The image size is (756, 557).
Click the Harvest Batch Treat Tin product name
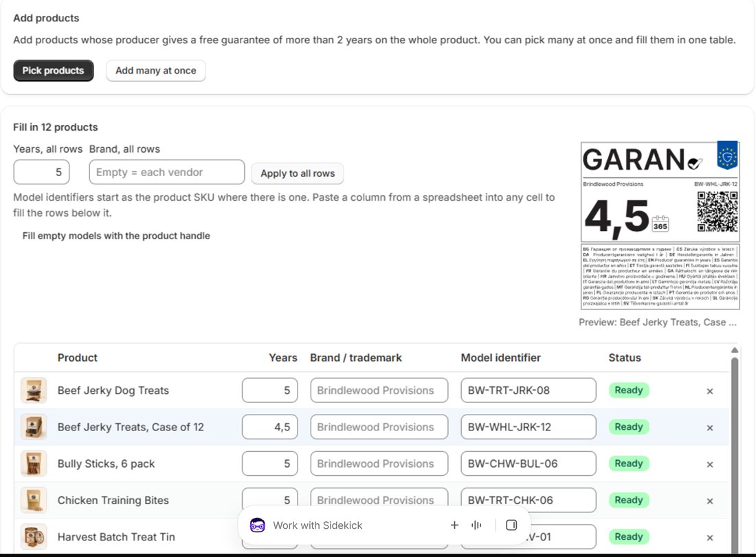pyautogui.click(x=116, y=537)
